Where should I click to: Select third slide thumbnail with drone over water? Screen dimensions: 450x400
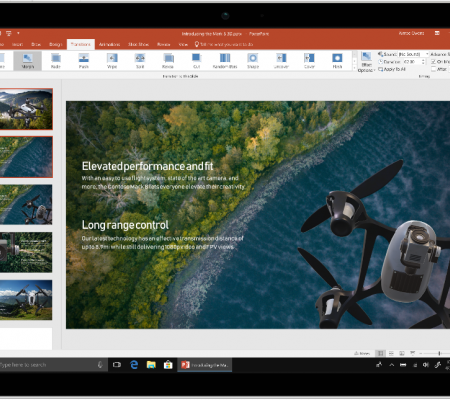[x=26, y=204]
